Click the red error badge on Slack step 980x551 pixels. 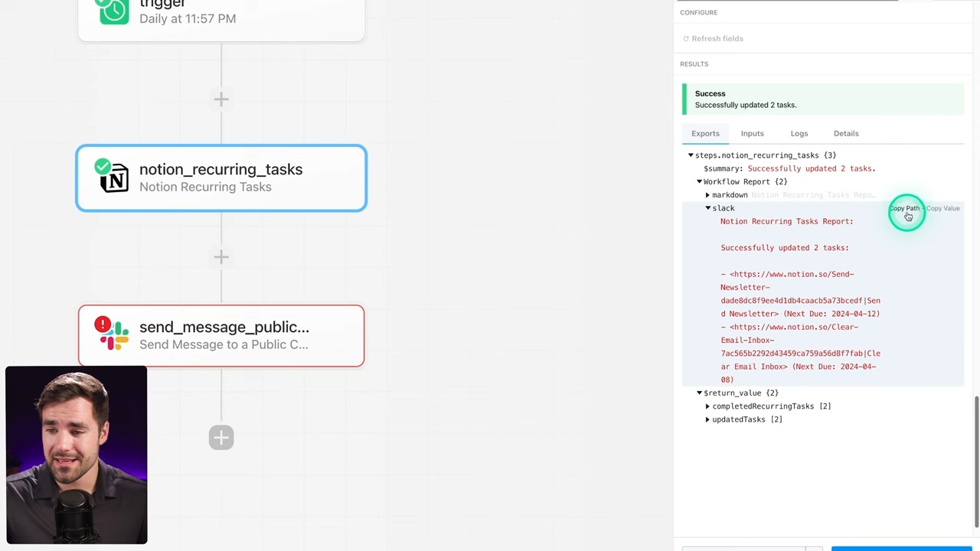click(x=103, y=324)
